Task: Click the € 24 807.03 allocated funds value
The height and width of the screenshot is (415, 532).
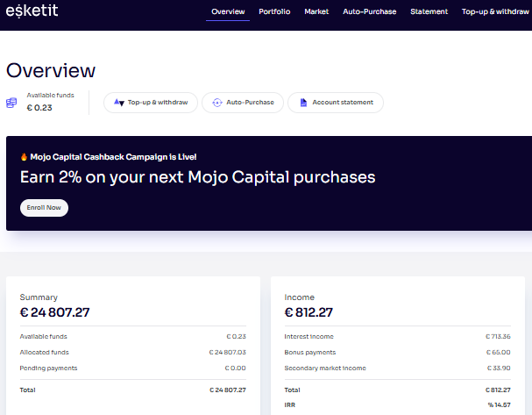Action: (x=227, y=352)
